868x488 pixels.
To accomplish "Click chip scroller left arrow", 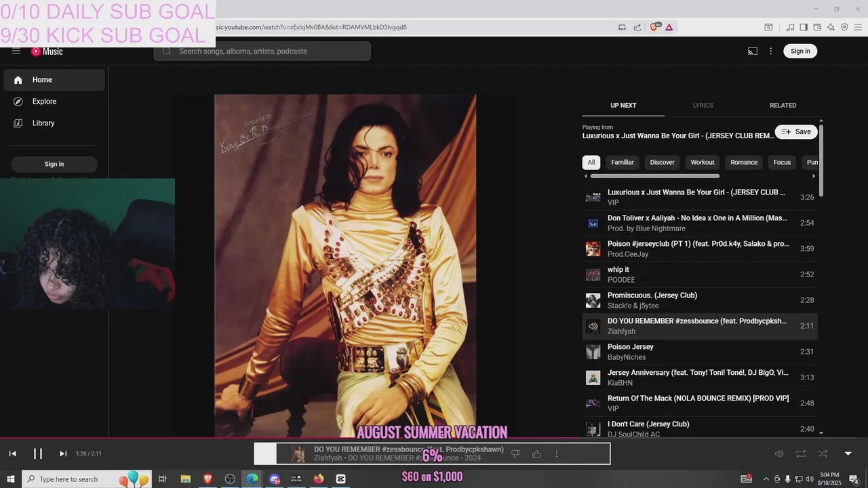I will pos(586,176).
